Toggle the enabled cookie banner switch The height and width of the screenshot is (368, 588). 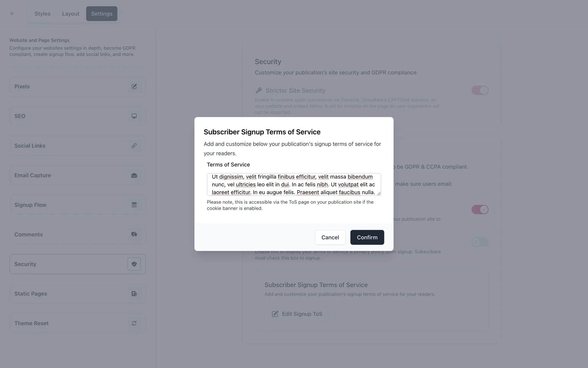click(x=480, y=210)
